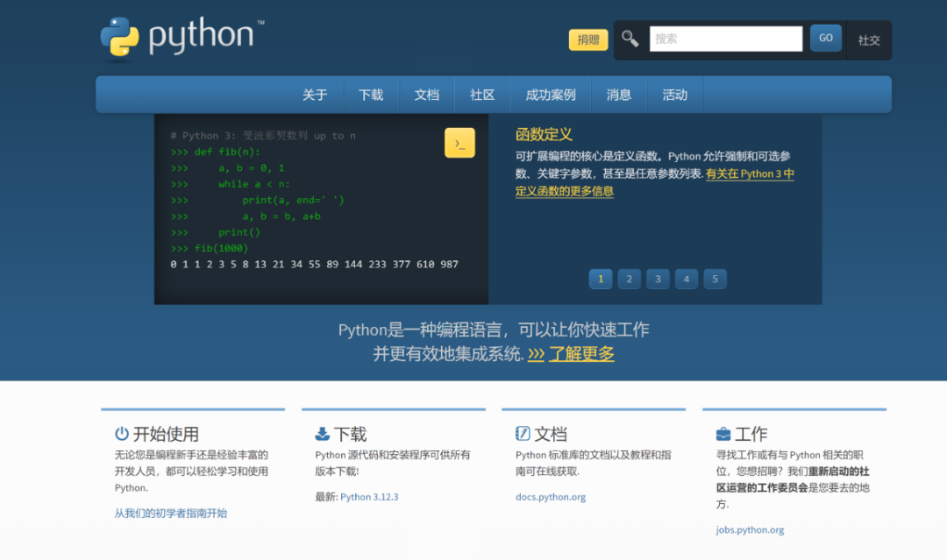947x560 pixels.
Task: Launch the interactive shell with the yellow button
Action: click(x=459, y=143)
